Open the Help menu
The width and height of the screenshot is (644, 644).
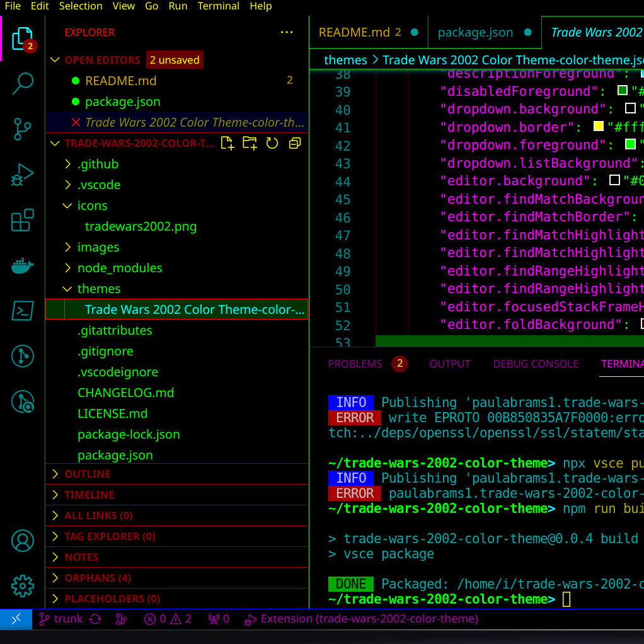click(x=261, y=6)
